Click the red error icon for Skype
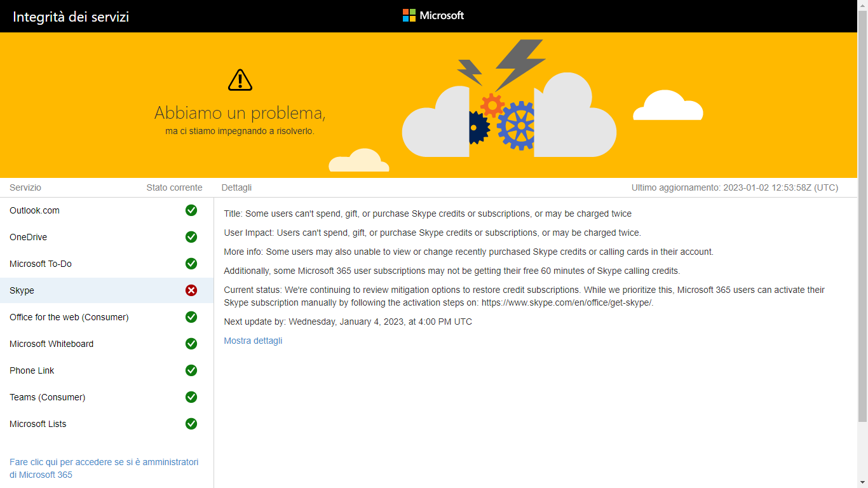 (x=191, y=290)
